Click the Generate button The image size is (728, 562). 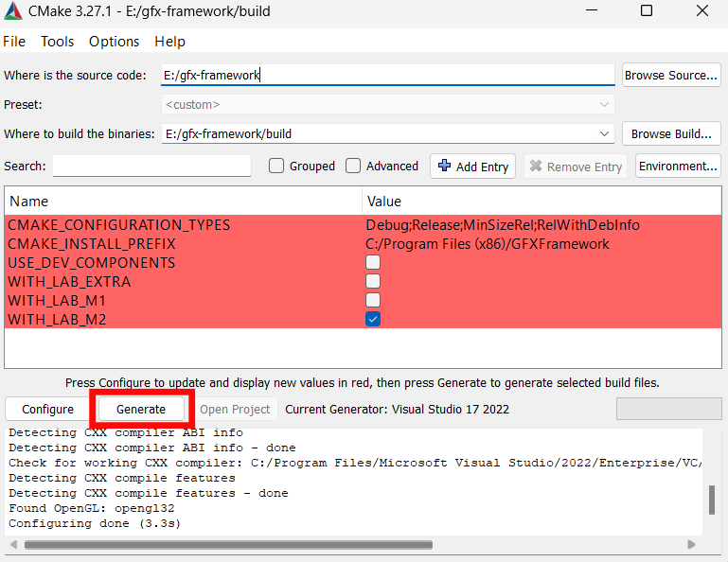tap(141, 409)
